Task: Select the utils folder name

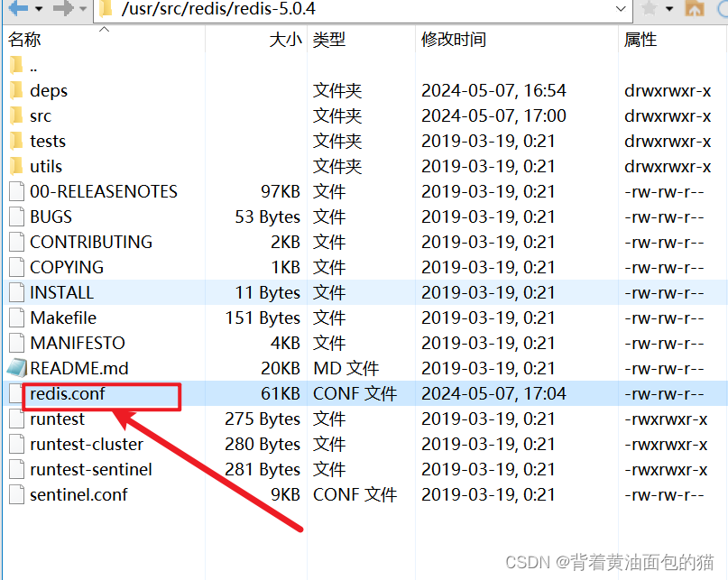Action: tap(46, 166)
